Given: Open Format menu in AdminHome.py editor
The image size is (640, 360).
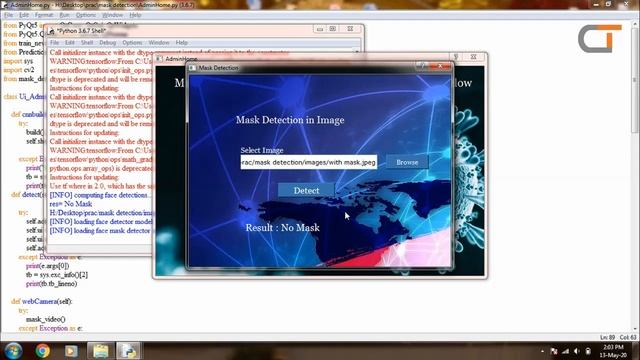Looking at the screenshot, I should click(44, 15).
